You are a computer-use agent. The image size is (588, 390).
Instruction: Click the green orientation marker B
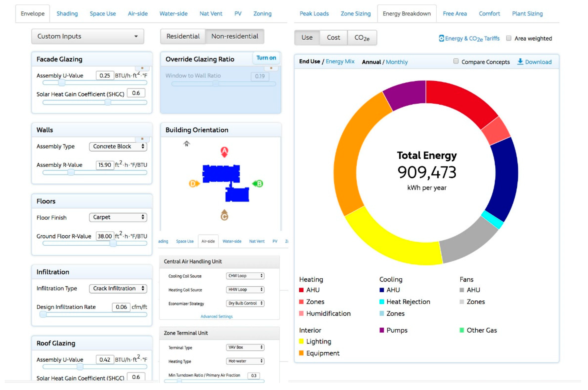(x=257, y=184)
